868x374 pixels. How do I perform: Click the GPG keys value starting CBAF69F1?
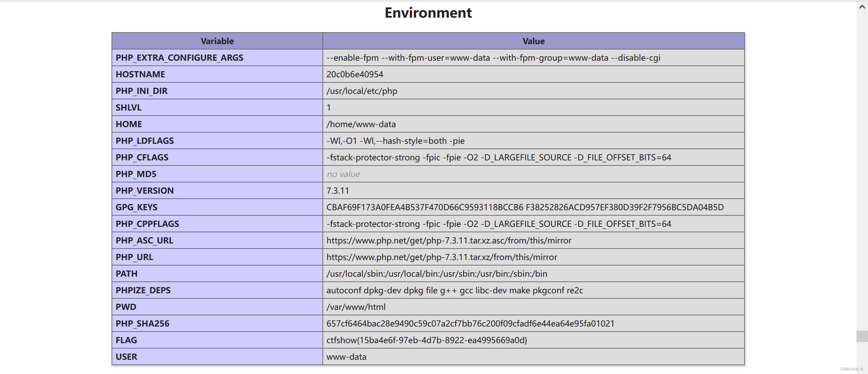coord(525,207)
